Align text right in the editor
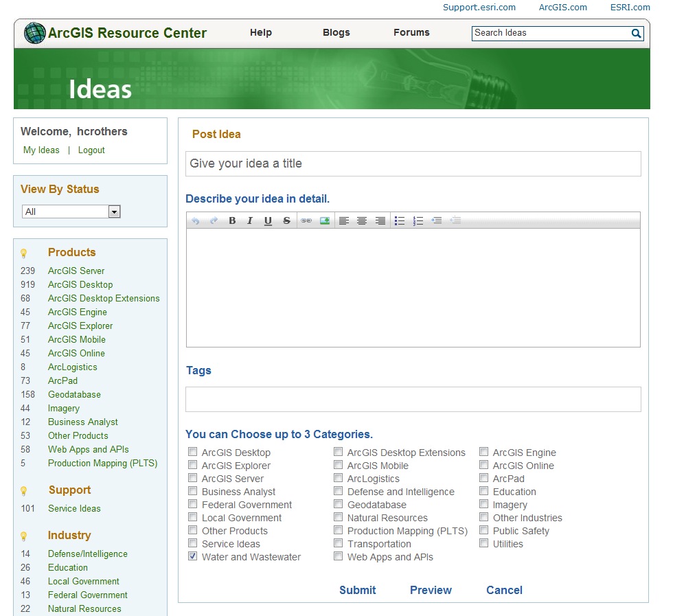Image resolution: width=697 pixels, height=616 pixels. [380, 220]
